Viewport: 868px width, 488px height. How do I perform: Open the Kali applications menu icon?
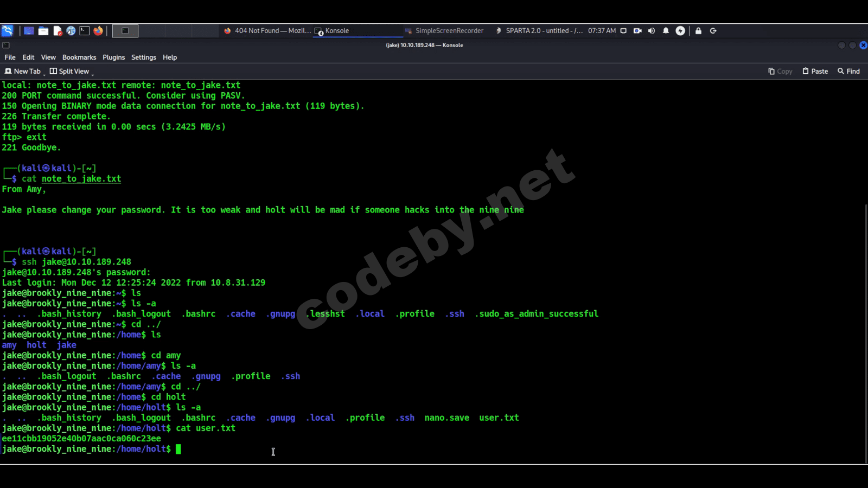pyautogui.click(x=7, y=31)
